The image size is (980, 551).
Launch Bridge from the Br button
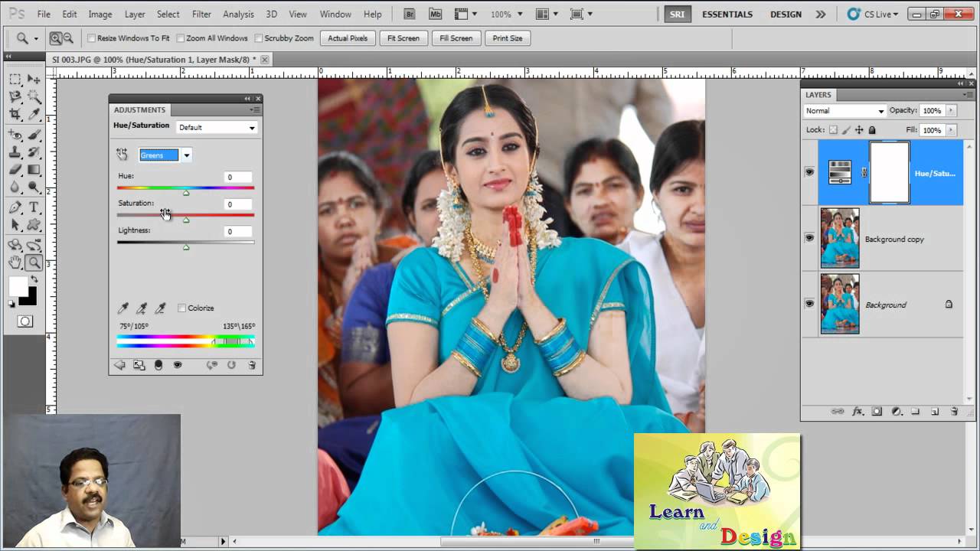[x=410, y=14]
